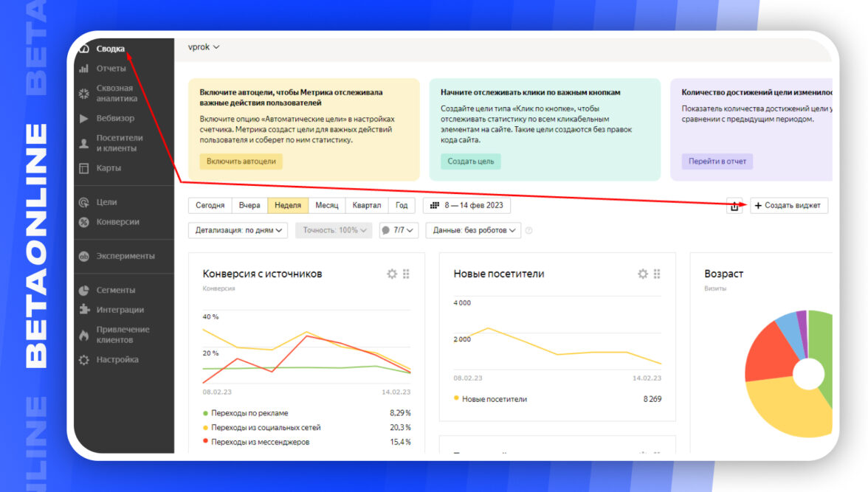Click the Посетители и клиенты person icon

(x=83, y=143)
